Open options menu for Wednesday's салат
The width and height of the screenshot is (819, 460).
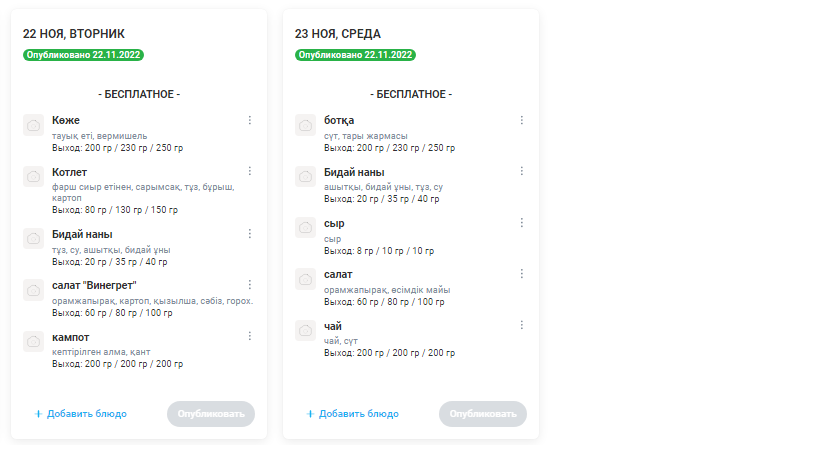pos(522,274)
